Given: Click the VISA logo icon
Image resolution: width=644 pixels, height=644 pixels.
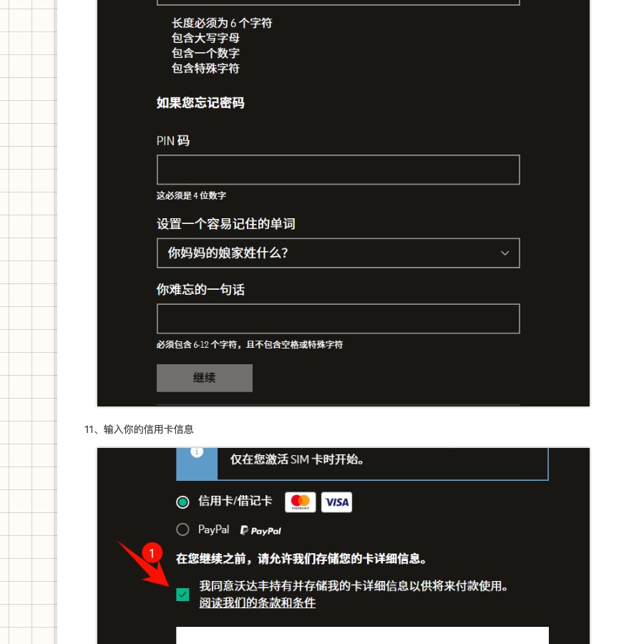Looking at the screenshot, I should click(337, 502).
